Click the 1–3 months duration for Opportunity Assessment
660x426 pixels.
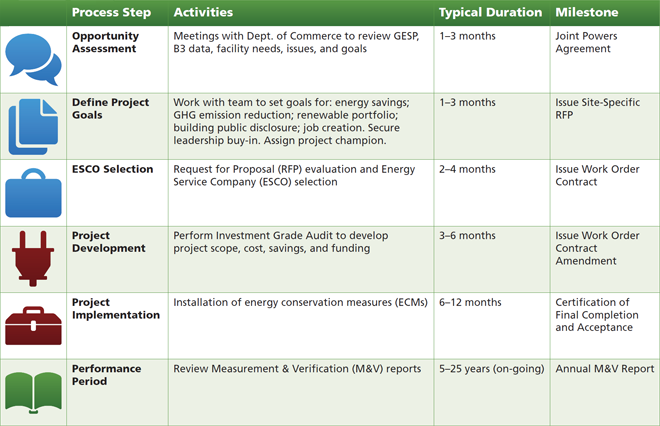pyautogui.click(x=467, y=36)
